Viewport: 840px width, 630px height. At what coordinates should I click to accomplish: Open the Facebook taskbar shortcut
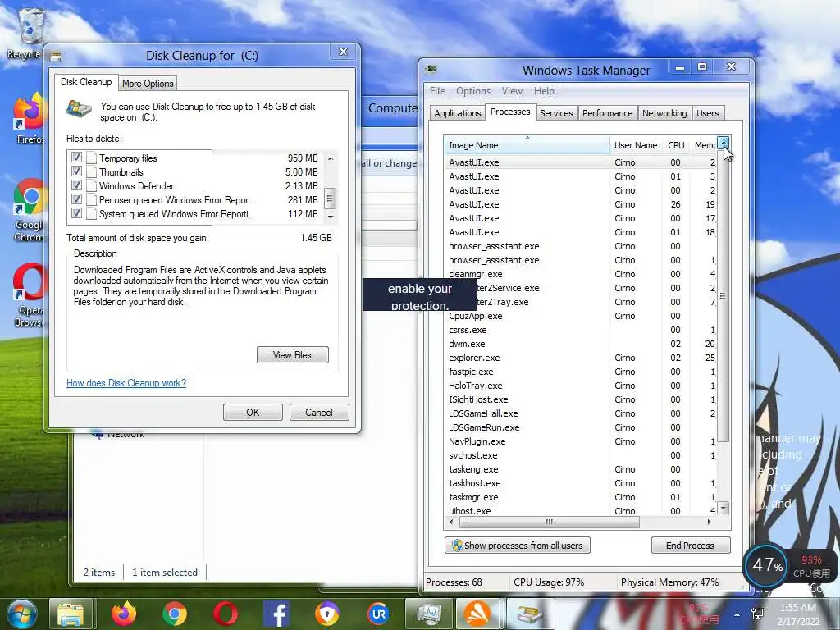point(276,614)
